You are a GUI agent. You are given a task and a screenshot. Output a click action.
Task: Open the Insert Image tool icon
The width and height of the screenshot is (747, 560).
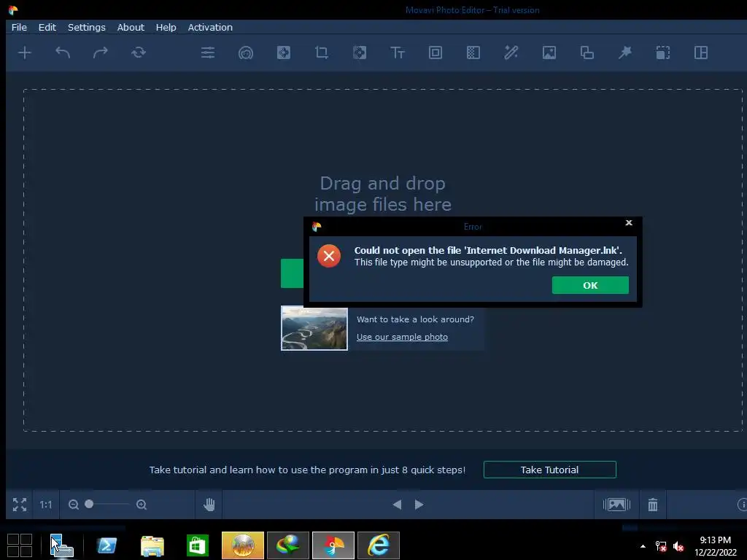(549, 52)
